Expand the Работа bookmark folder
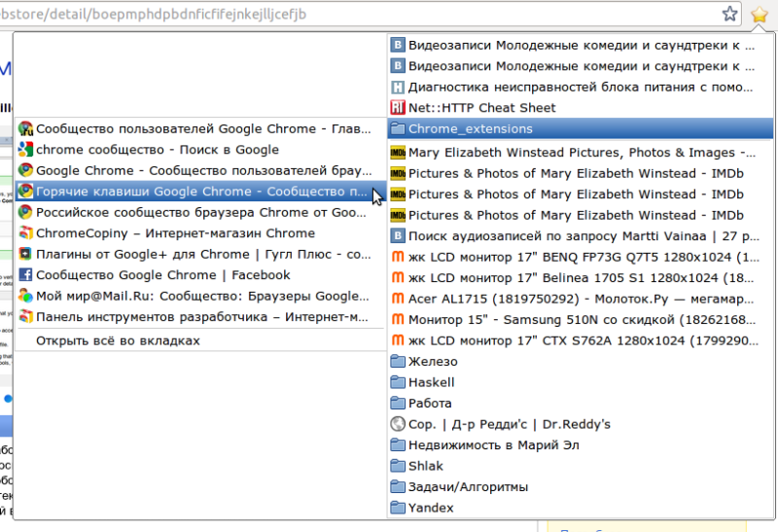778x532 pixels. (581, 403)
